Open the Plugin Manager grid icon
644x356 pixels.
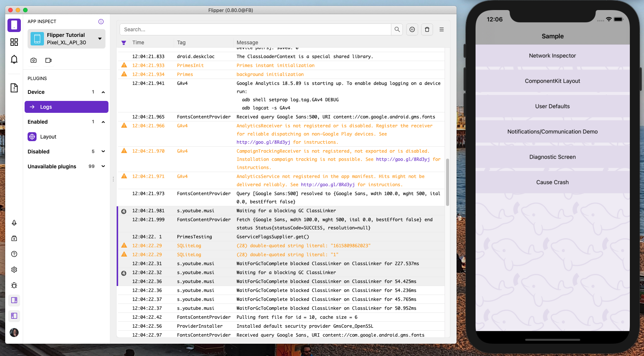pyautogui.click(x=14, y=42)
